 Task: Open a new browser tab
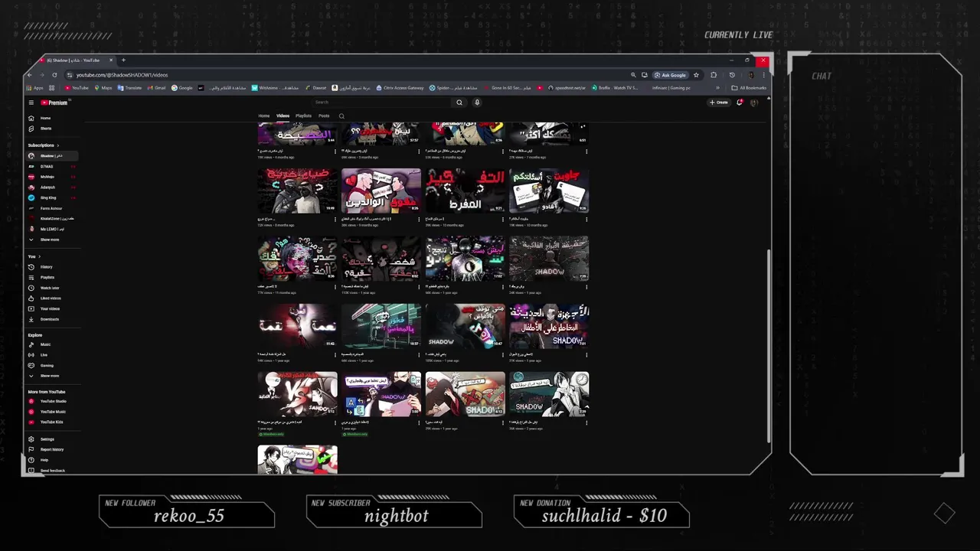pos(123,60)
